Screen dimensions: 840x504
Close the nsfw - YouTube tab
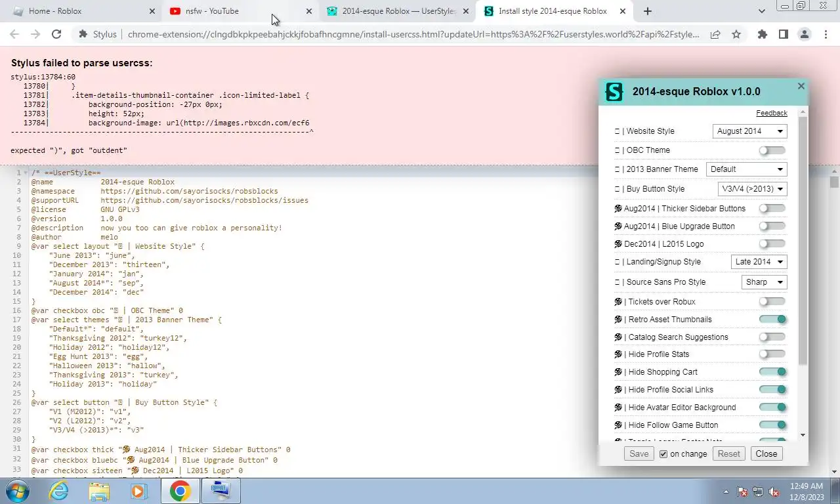point(310,11)
